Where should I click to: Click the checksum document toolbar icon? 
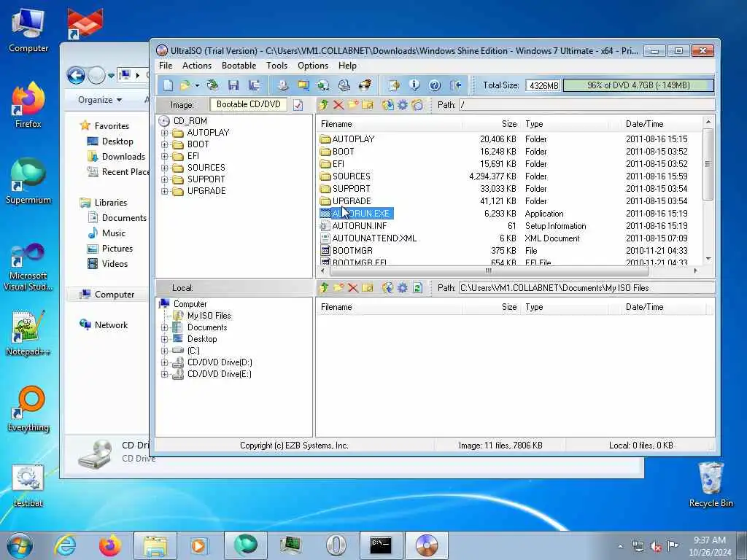(x=394, y=85)
